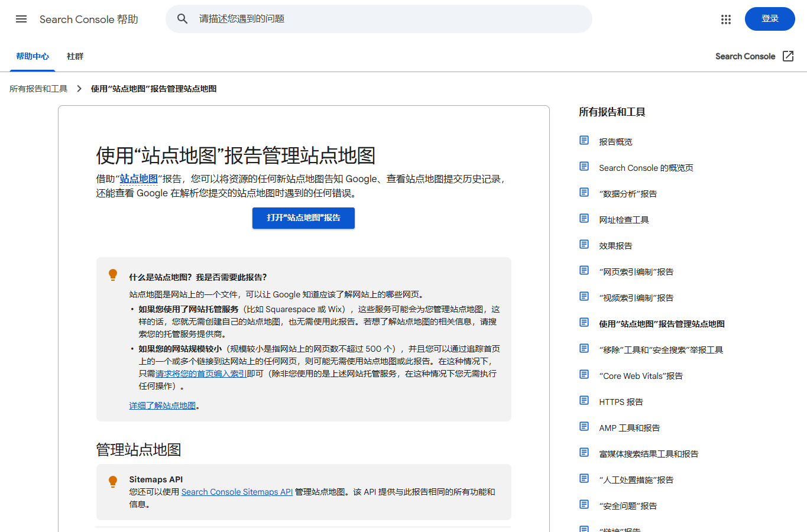The width and height of the screenshot is (807, 532).
Task: Click 打开“站点地图”报告 button
Action: coord(303,218)
